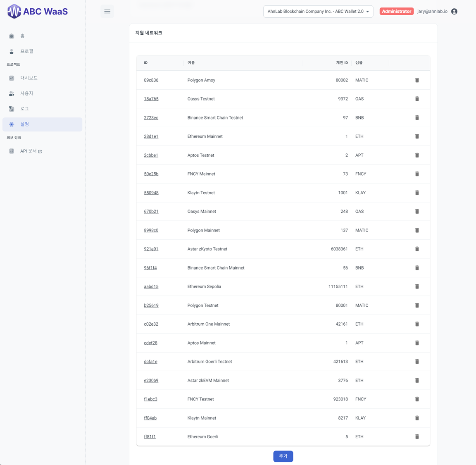This screenshot has width=476, height=465.
Task: Open network ID link 2cbbe1
Action: pos(151,155)
